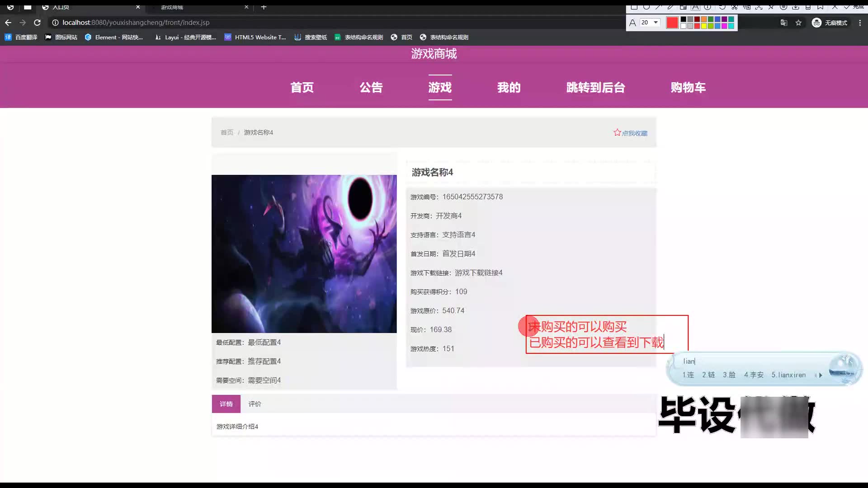
Task: Open the 游戏 navigation menu
Action: 440,87
